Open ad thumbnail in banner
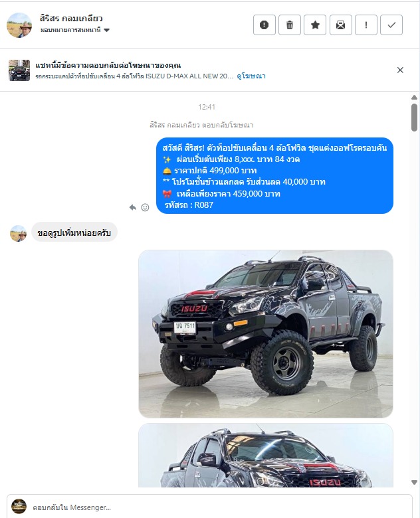420x518 pixels. click(19, 70)
